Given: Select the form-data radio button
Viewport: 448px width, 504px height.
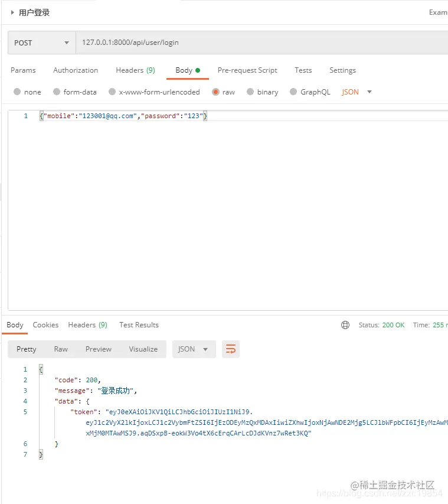Looking at the screenshot, I should coord(57,92).
